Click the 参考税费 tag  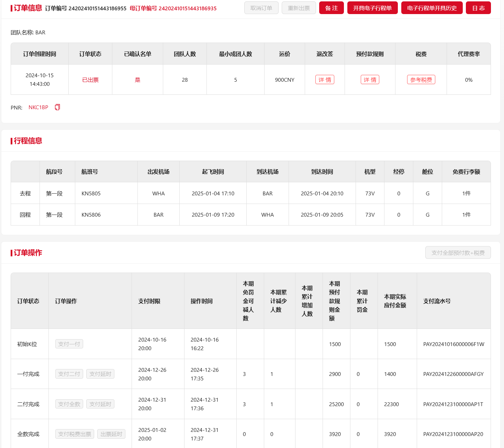(x=421, y=80)
